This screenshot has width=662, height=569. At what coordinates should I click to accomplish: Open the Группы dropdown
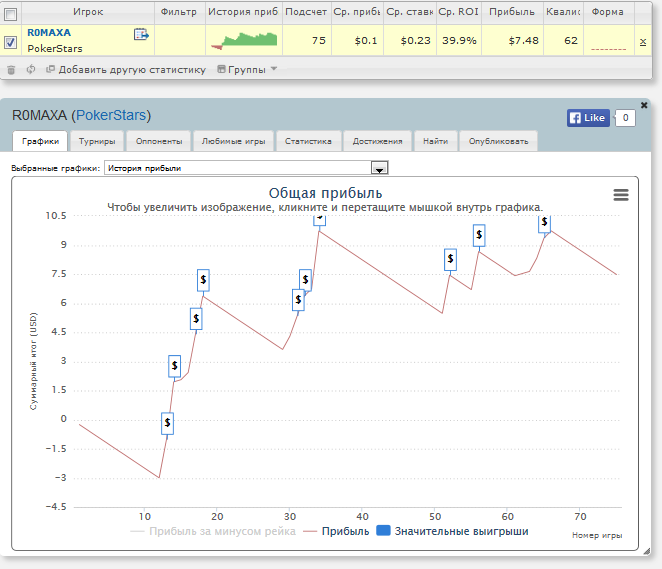coord(247,69)
